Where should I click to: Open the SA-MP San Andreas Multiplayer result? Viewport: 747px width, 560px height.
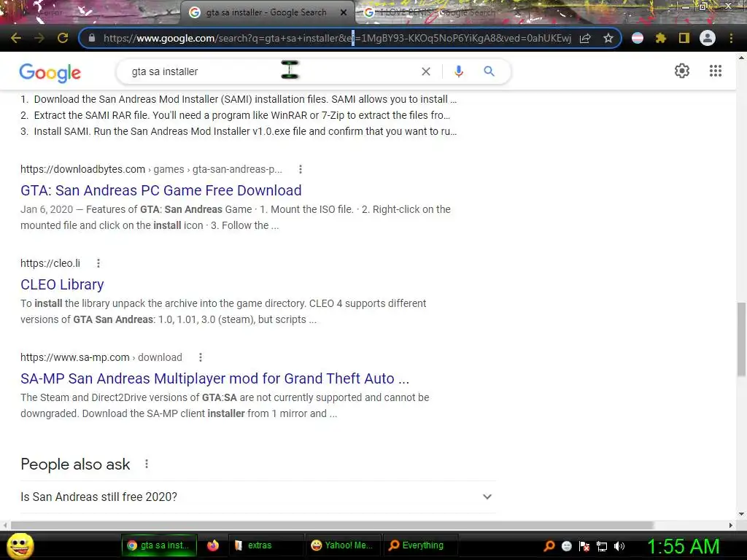click(215, 378)
